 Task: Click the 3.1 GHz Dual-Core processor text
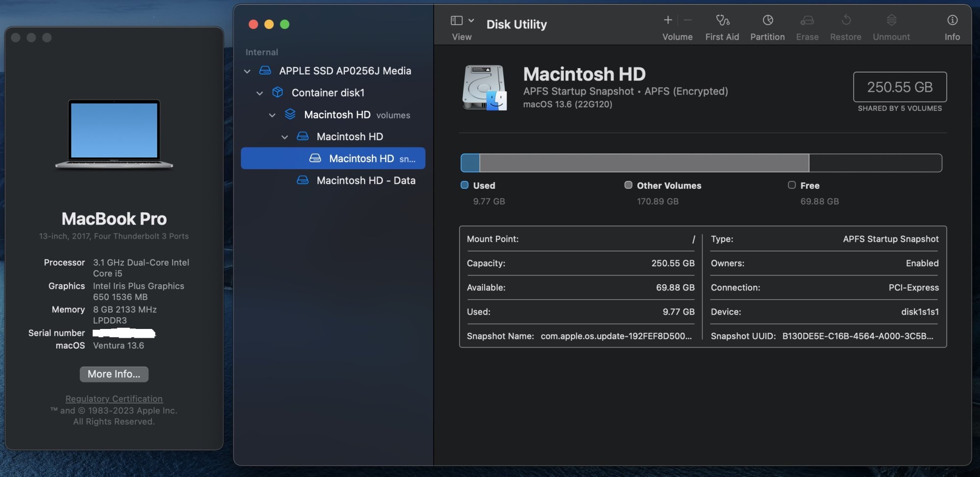pos(141,268)
